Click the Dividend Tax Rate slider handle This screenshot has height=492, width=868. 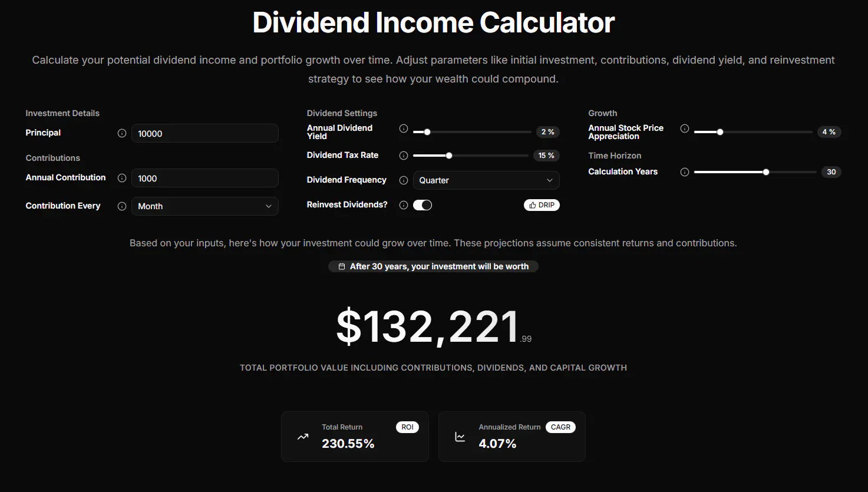pos(449,156)
